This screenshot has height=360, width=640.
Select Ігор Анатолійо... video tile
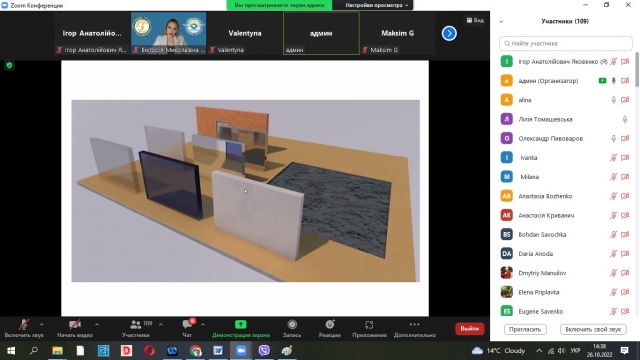coord(92,33)
